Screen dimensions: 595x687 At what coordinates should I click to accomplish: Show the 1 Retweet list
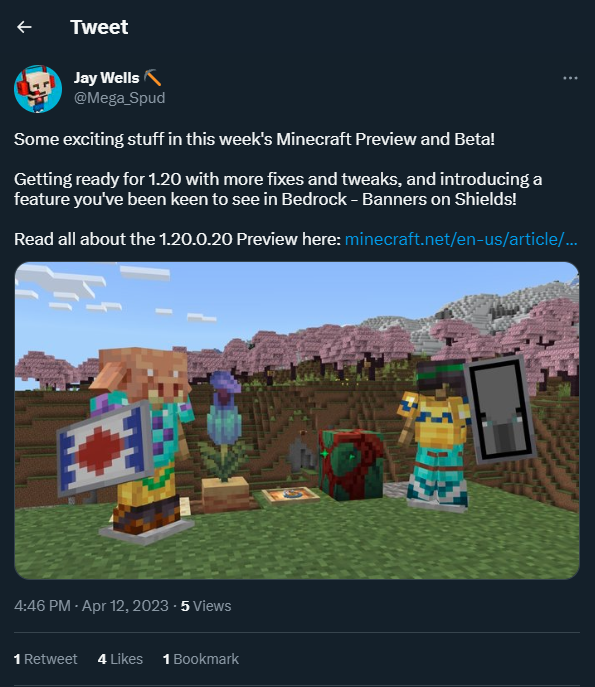[46, 659]
